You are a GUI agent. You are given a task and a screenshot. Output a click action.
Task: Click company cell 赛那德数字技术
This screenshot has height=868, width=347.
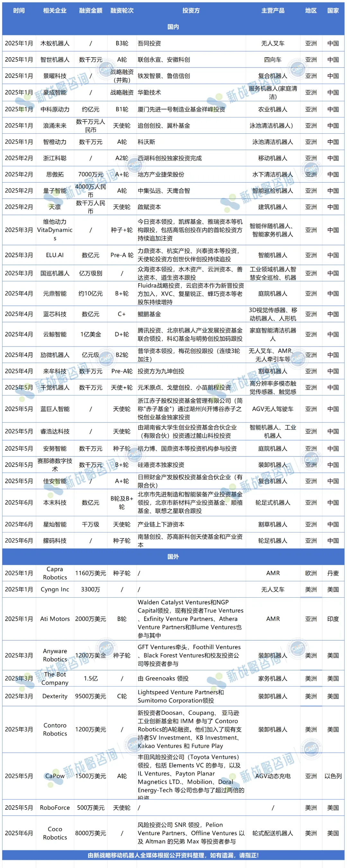coord(55,465)
